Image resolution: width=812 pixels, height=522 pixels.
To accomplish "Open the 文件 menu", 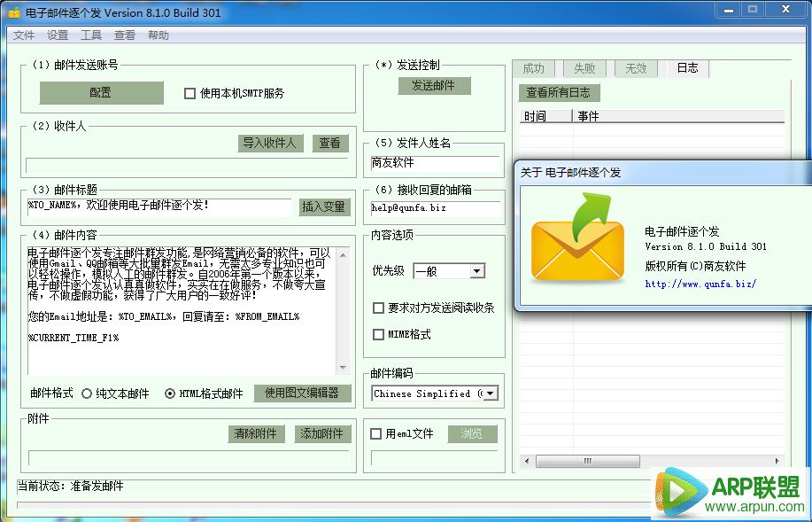I will point(24,35).
